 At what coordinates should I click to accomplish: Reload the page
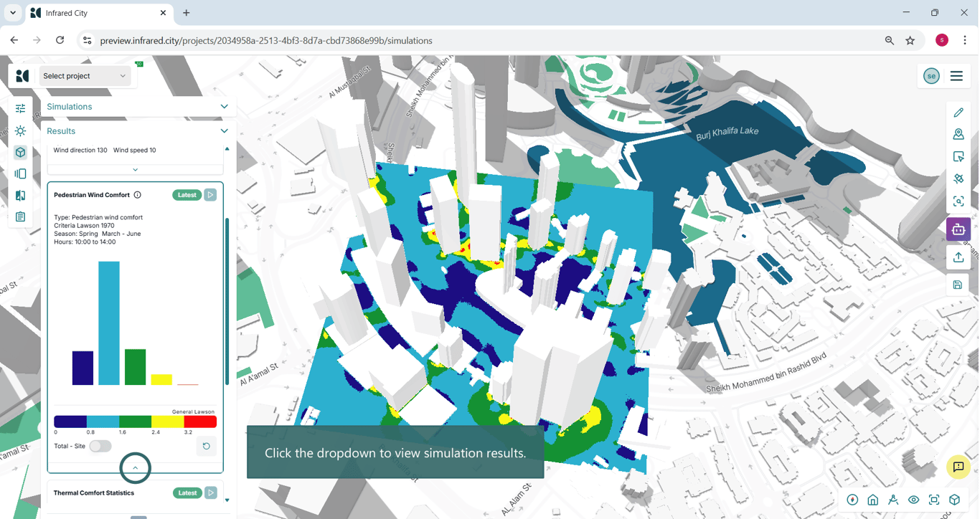(x=60, y=41)
